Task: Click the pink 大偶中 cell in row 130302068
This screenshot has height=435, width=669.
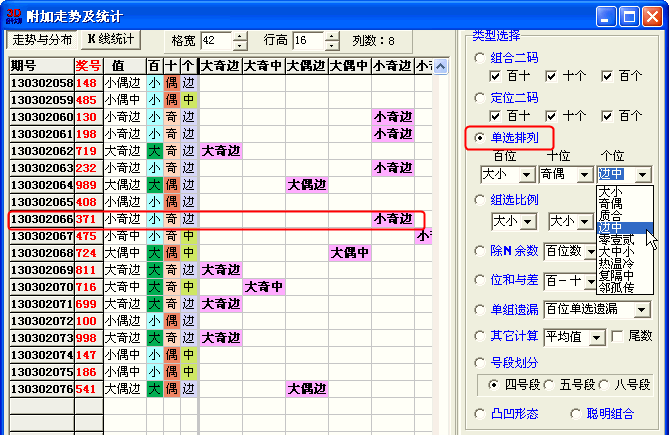Action: tap(349, 253)
